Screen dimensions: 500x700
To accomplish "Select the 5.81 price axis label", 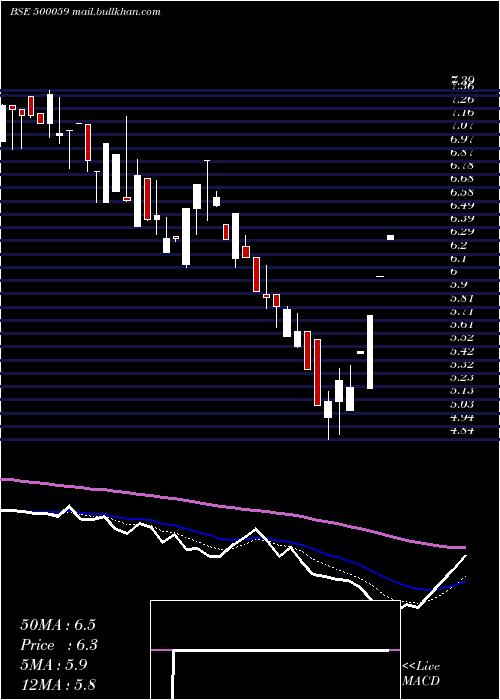I will (462, 298).
